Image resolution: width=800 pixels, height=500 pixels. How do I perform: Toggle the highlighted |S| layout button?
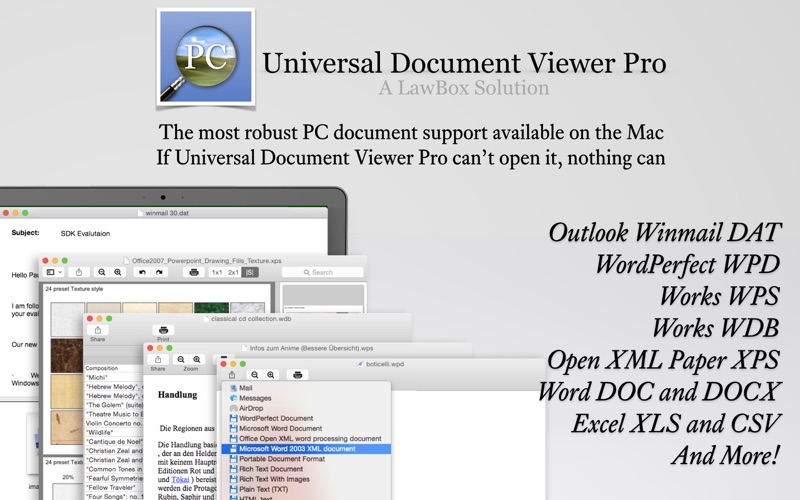click(249, 272)
